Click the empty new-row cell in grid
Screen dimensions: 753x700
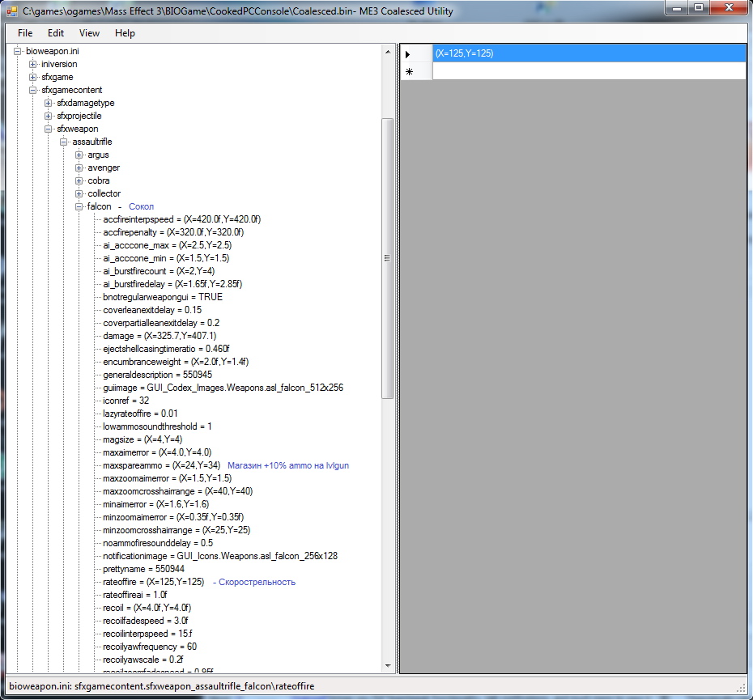[x=589, y=71]
